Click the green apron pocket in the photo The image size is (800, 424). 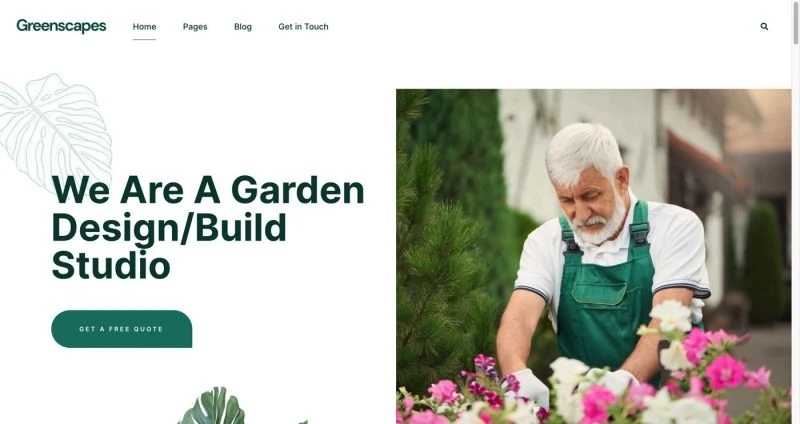(x=599, y=293)
